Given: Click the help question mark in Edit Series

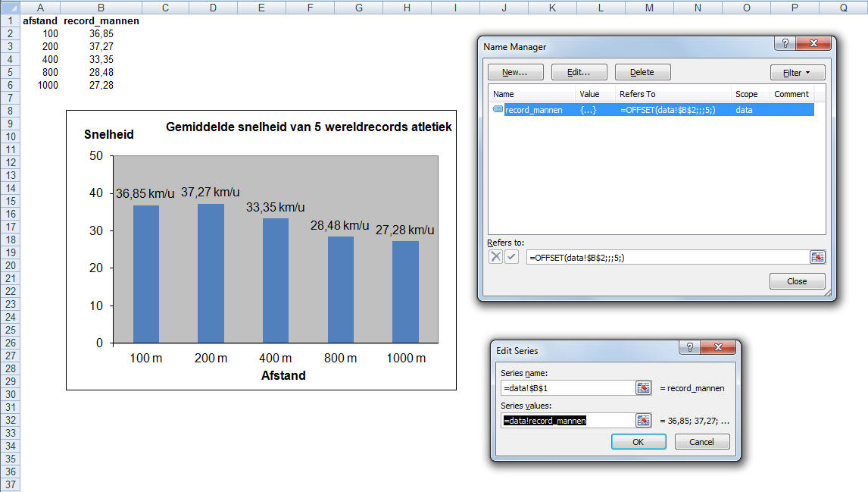Looking at the screenshot, I should (x=689, y=348).
